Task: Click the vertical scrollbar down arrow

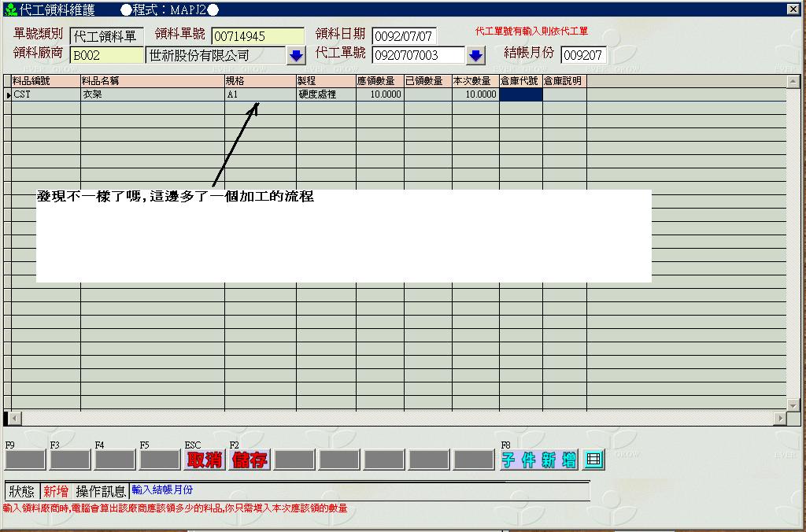Action: (793, 405)
